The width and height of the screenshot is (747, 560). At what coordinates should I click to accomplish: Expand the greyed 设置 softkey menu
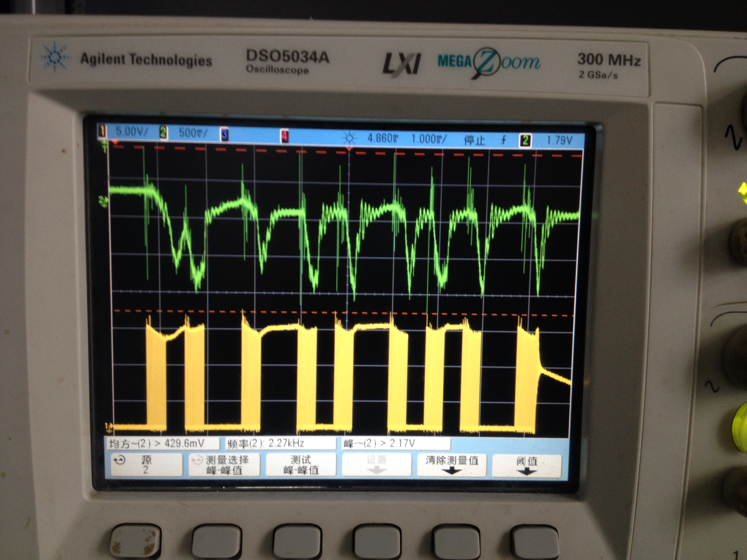point(376,464)
